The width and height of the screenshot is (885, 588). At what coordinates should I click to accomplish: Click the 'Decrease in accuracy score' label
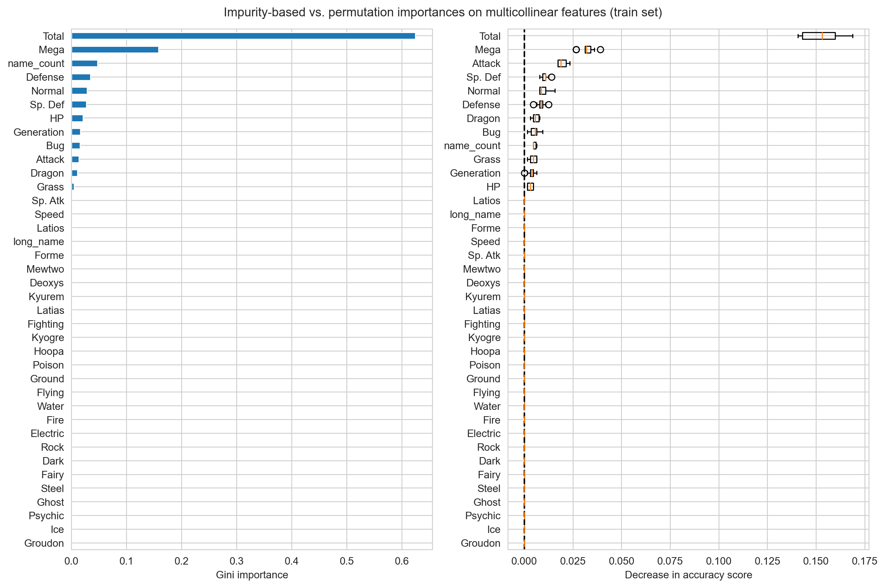pyautogui.click(x=688, y=575)
